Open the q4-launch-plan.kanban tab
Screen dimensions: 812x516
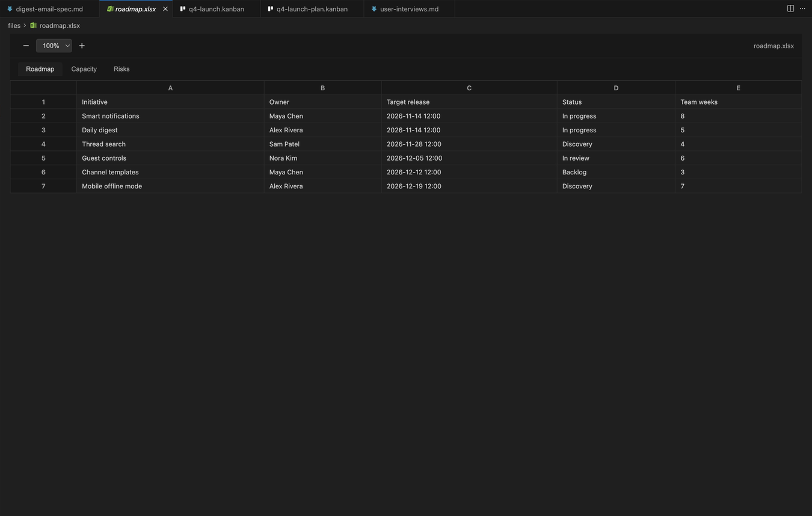[x=312, y=9]
